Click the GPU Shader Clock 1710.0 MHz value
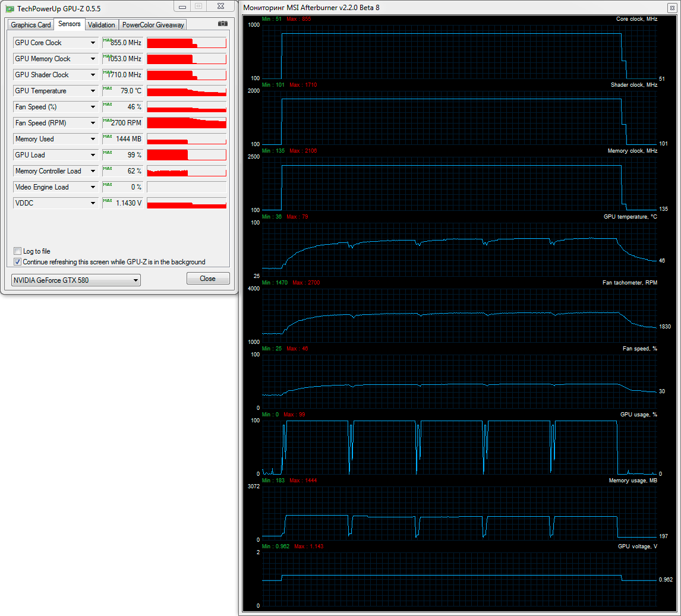Image resolution: width=681 pixels, height=616 pixels. coord(122,75)
